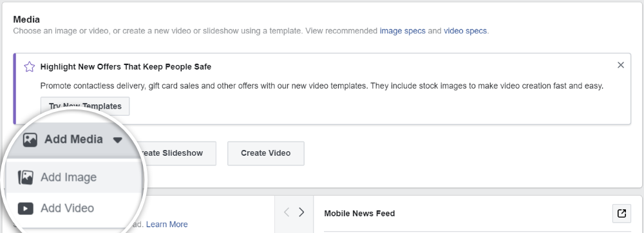Open the video specs link
The height and width of the screenshot is (233, 644).
466,31
